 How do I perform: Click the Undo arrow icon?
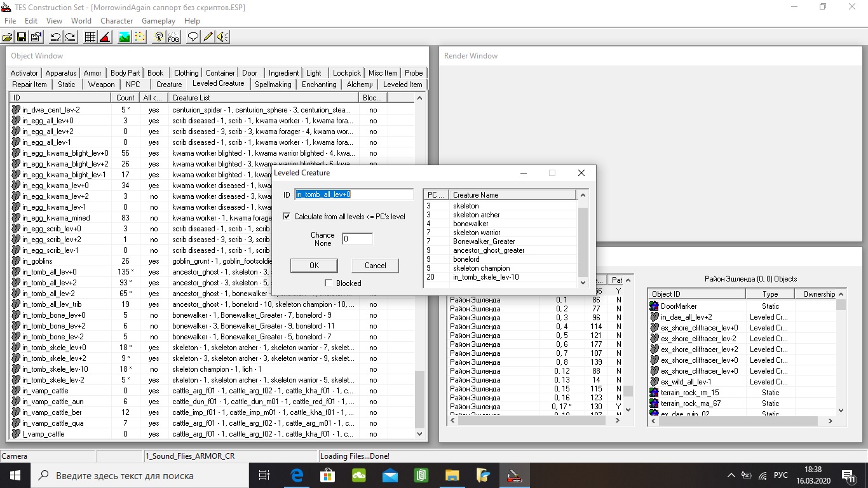(x=56, y=37)
